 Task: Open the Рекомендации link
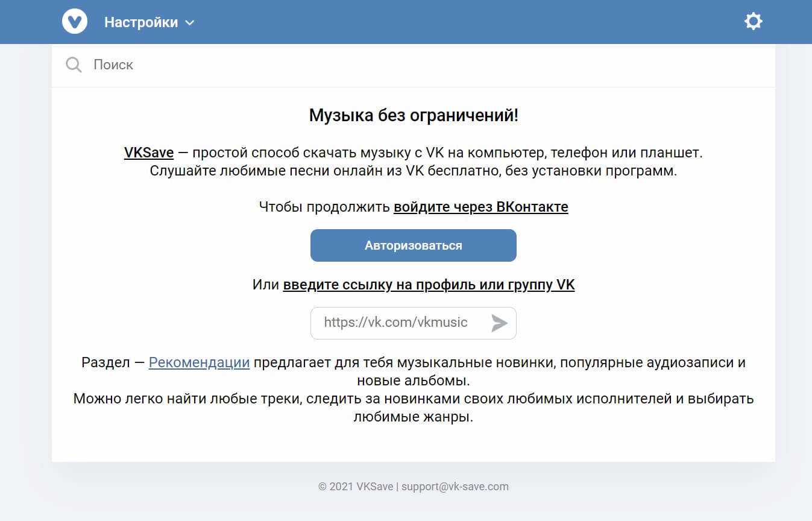[199, 362]
